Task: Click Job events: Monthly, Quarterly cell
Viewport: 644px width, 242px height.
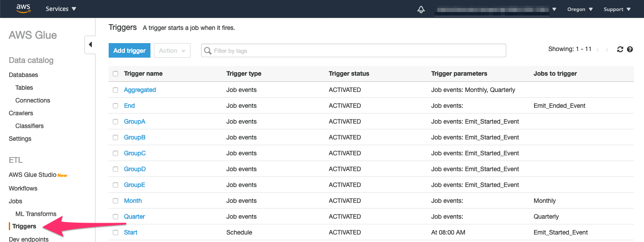Action: tap(473, 90)
